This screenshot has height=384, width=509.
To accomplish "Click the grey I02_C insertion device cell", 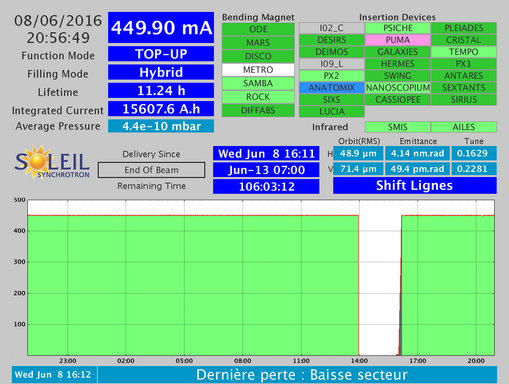I will pos(331,28).
